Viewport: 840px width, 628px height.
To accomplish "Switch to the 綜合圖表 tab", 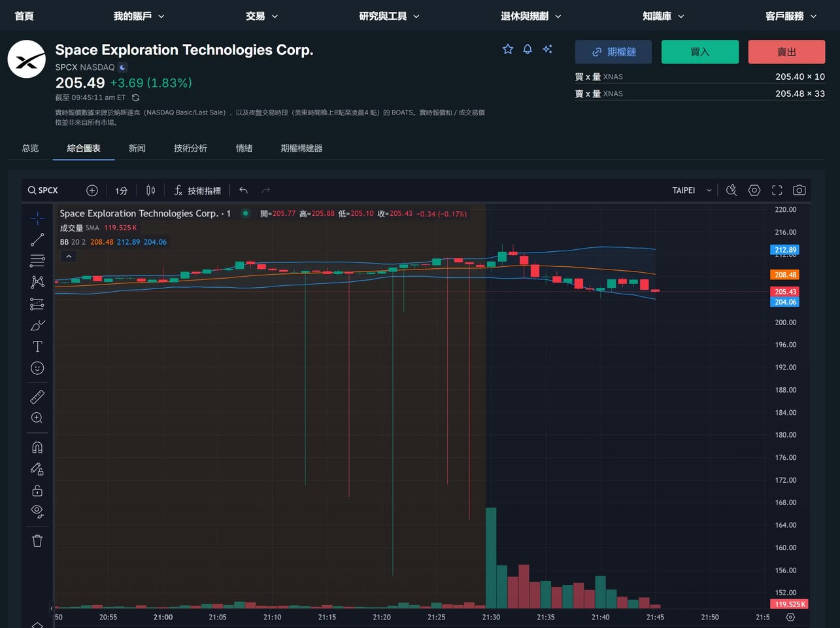I will (84, 148).
